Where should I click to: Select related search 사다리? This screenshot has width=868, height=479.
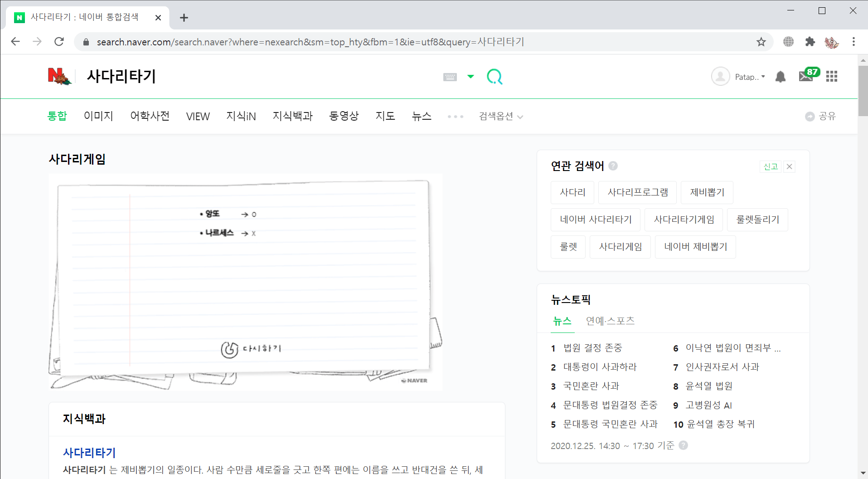pos(572,192)
